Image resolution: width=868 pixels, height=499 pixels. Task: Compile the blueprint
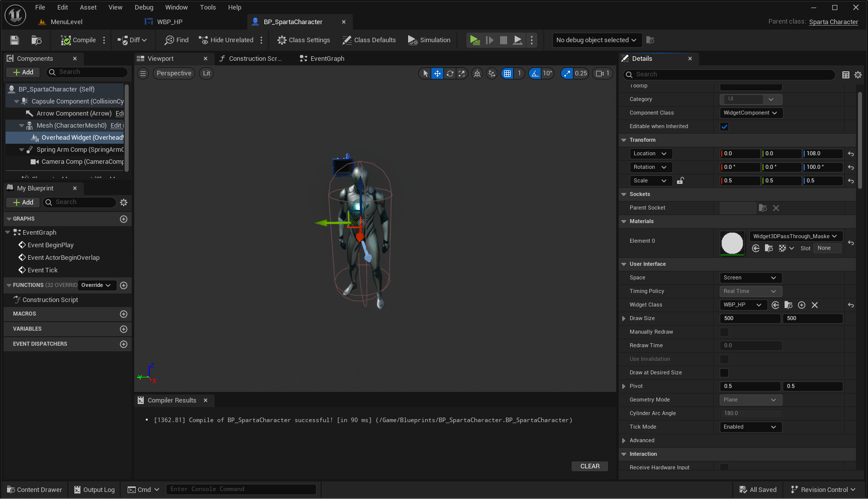point(78,40)
